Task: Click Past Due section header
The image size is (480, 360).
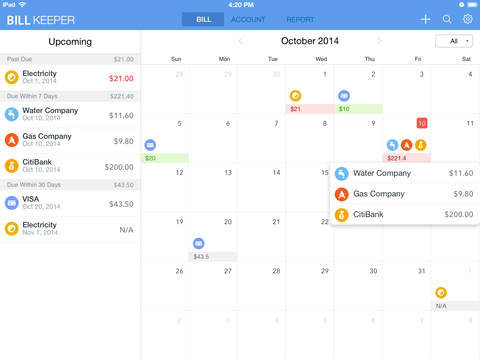Action: [70, 59]
